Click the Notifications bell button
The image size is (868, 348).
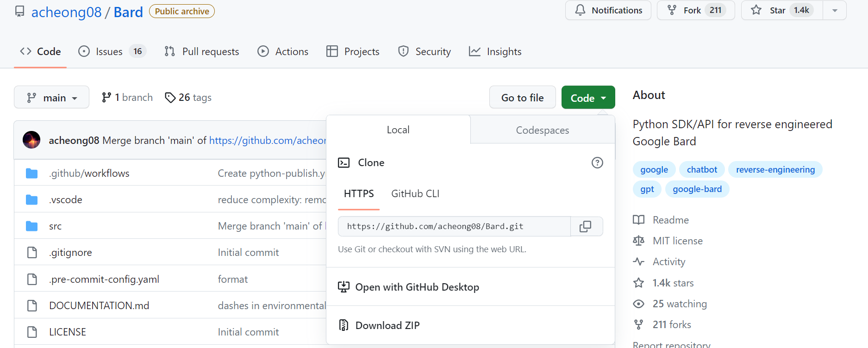pos(608,10)
